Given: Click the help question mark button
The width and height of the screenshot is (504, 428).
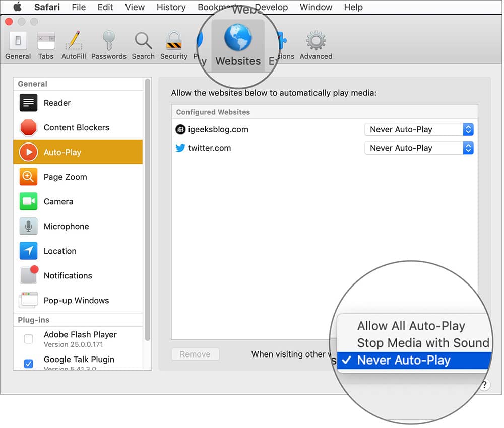Looking at the screenshot, I should [484, 385].
